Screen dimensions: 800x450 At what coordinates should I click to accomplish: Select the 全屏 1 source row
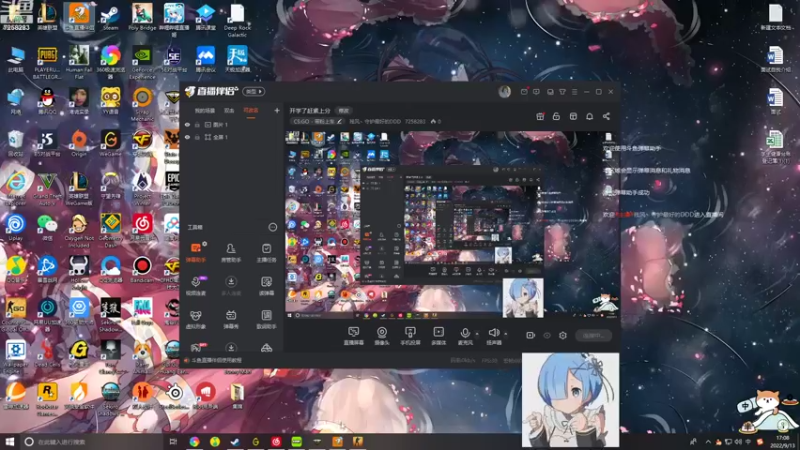tap(232, 137)
